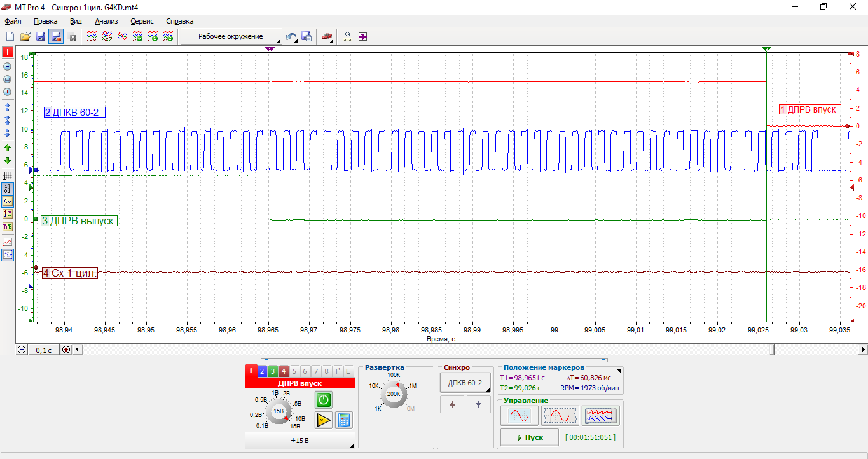Select rising edge trigger button
The image size is (868, 459).
pos(452,404)
